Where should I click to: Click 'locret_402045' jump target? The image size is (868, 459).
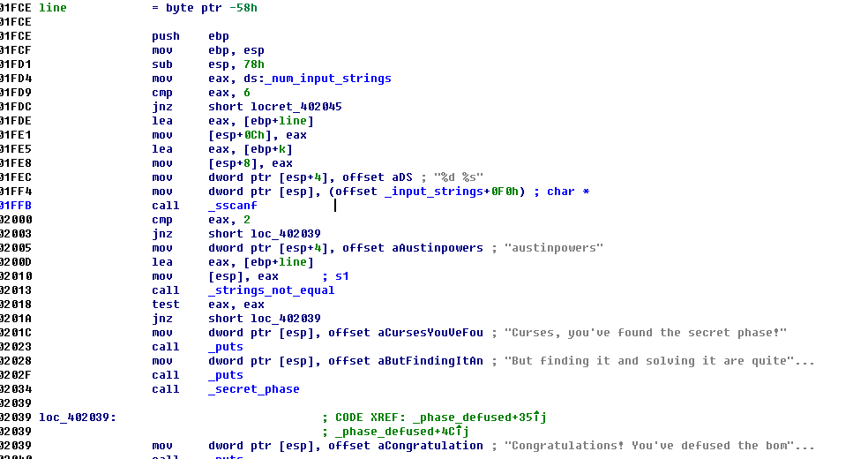(x=296, y=107)
